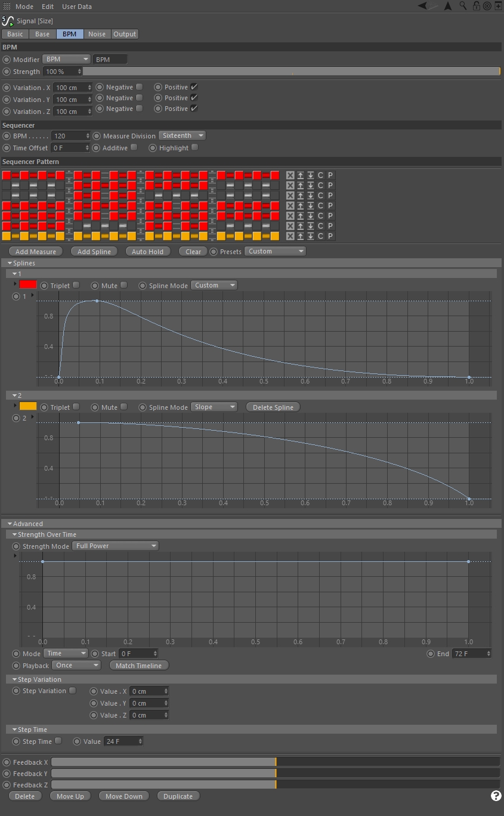Toggle the padlock lock element icon

tap(476, 6)
